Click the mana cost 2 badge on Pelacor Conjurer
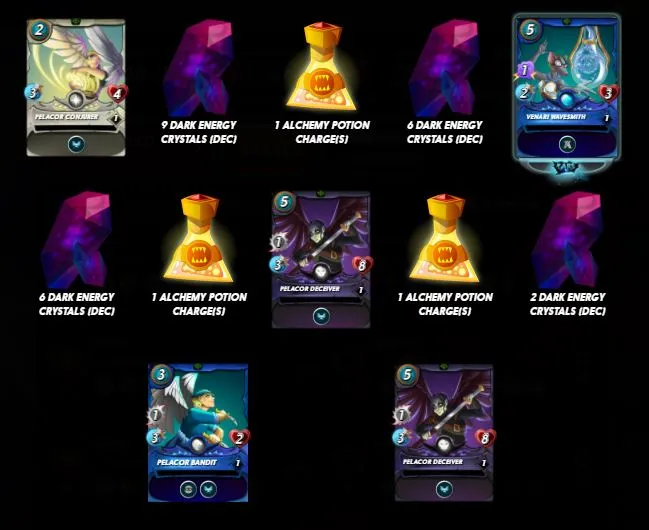Image resolution: width=649 pixels, height=530 pixels. point(39,30)
